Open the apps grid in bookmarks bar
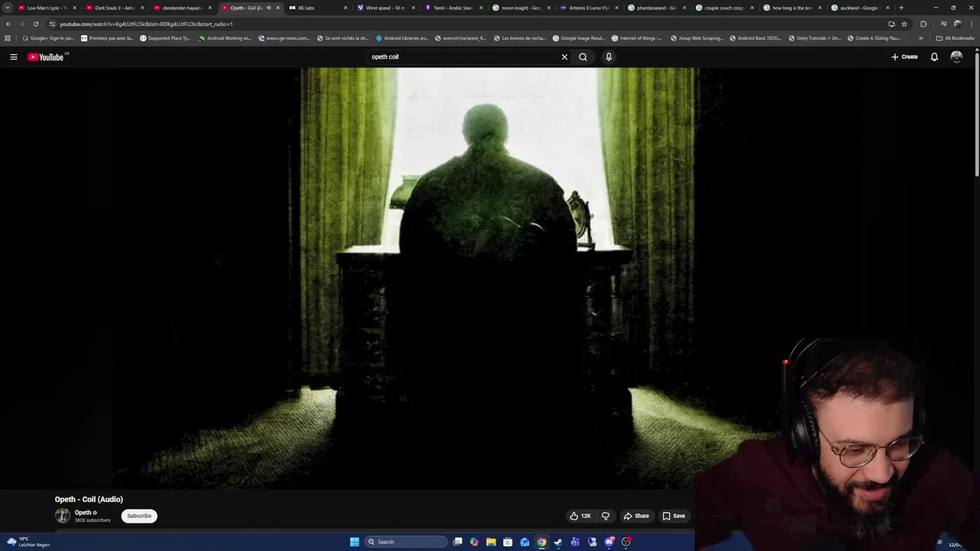 click(8, 37)
